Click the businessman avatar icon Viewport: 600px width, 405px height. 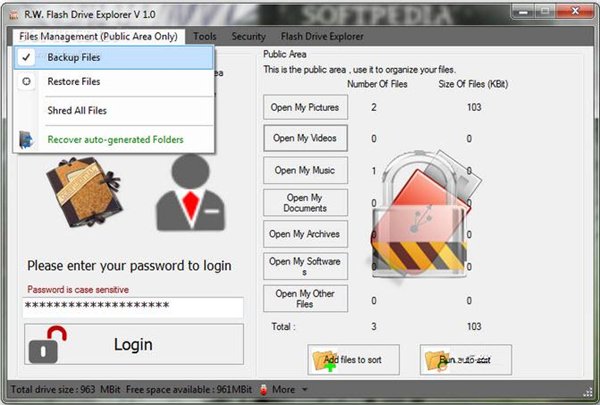191,193
